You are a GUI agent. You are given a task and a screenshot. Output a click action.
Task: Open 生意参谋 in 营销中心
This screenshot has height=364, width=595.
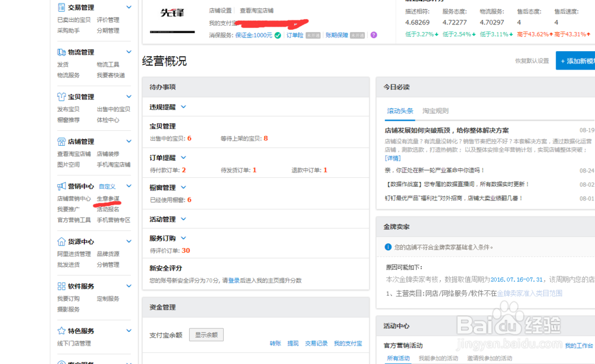click(x=108, y=199)
